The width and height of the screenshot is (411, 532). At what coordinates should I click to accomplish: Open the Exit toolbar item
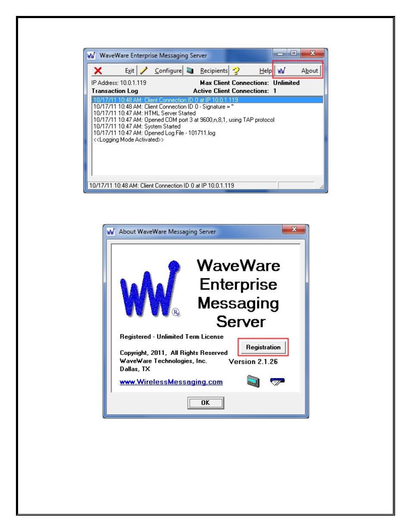[x=114, y=71]
